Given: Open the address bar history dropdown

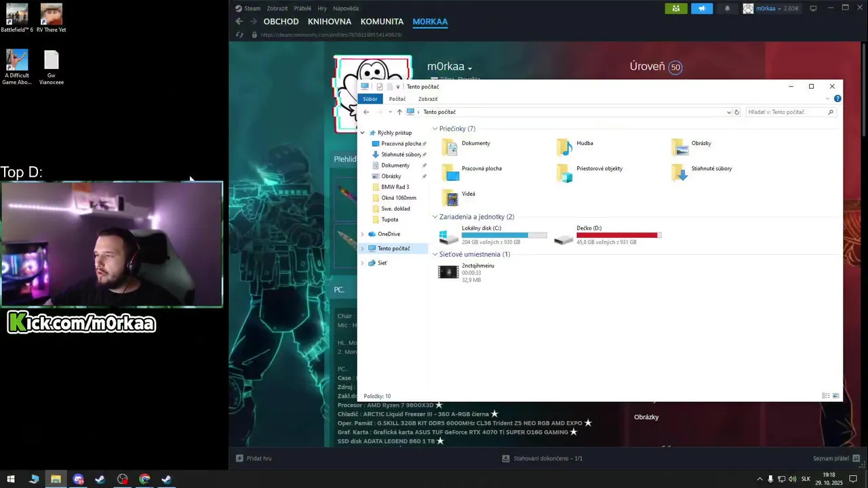Looking at the screenshot, I should click(x=729, y=112).
